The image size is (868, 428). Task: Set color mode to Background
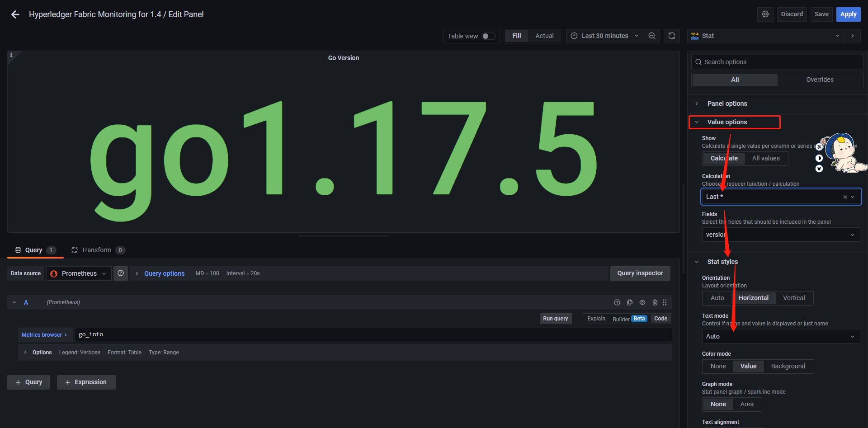coord(788,367)
